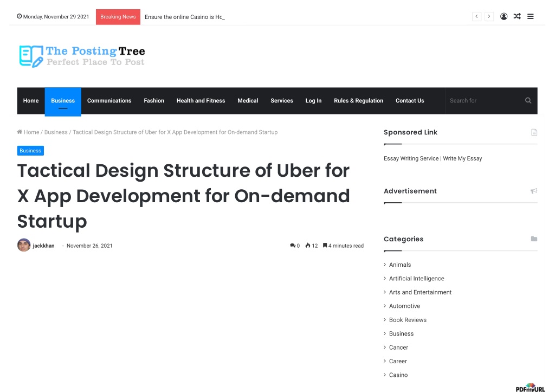Screen dimensions: 555x392
Task: Go to the Fashion section
Action: pos(154,100)
